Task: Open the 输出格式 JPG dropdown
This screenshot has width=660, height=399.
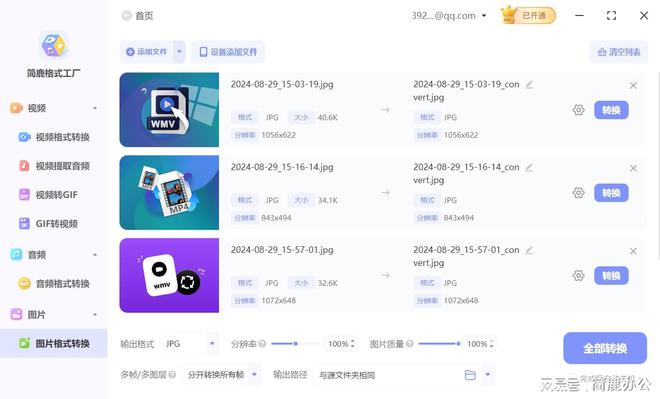Action: coord(190,344)
